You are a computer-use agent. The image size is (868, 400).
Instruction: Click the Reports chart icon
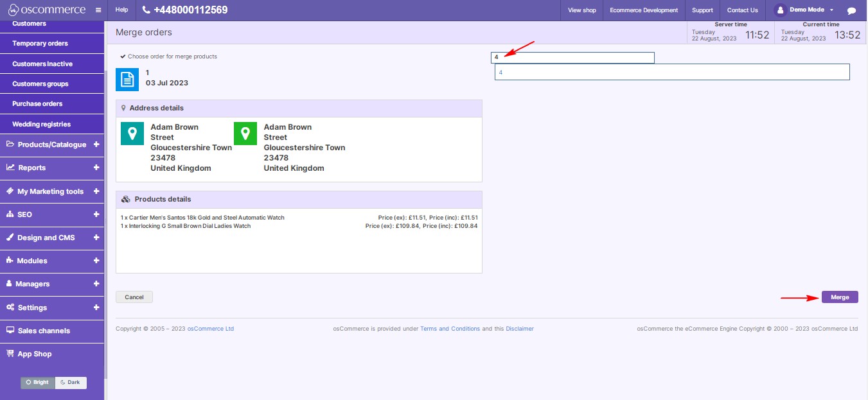[10, 168]
